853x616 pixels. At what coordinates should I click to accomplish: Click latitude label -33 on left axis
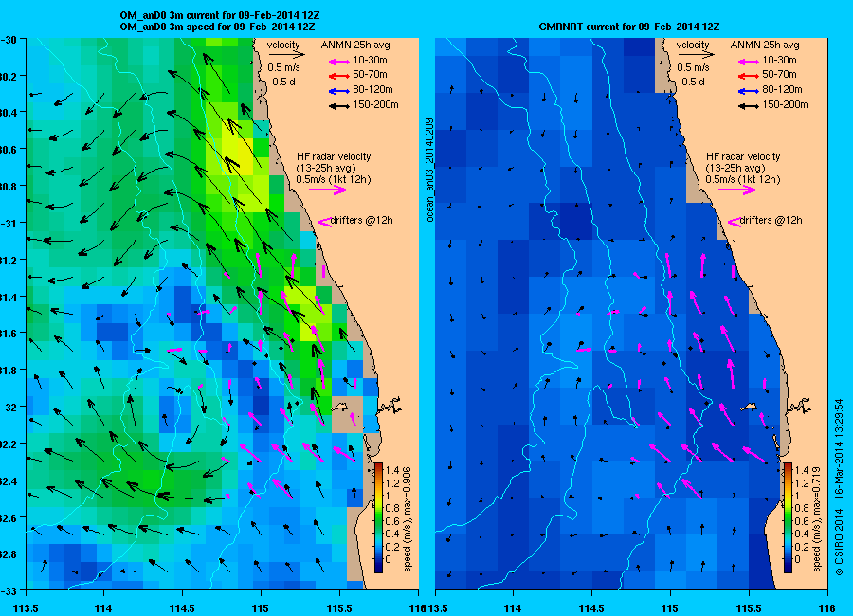coord(10,590)
